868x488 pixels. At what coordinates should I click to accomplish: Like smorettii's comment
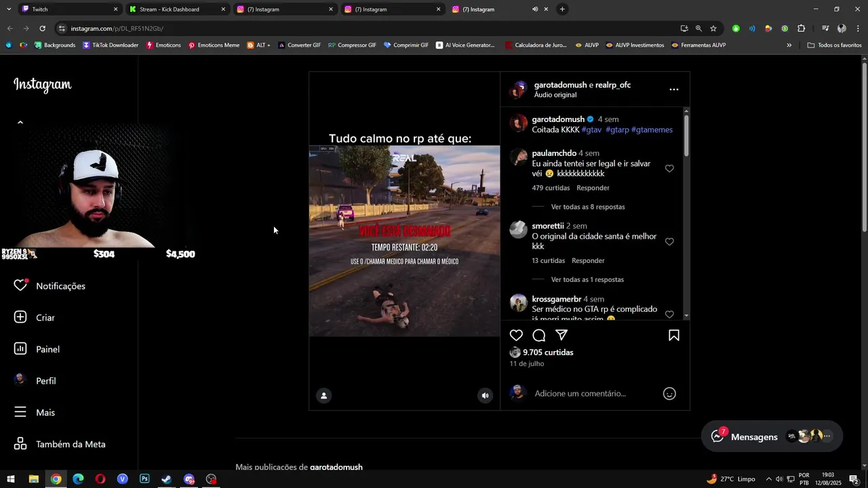pos(669,241)
